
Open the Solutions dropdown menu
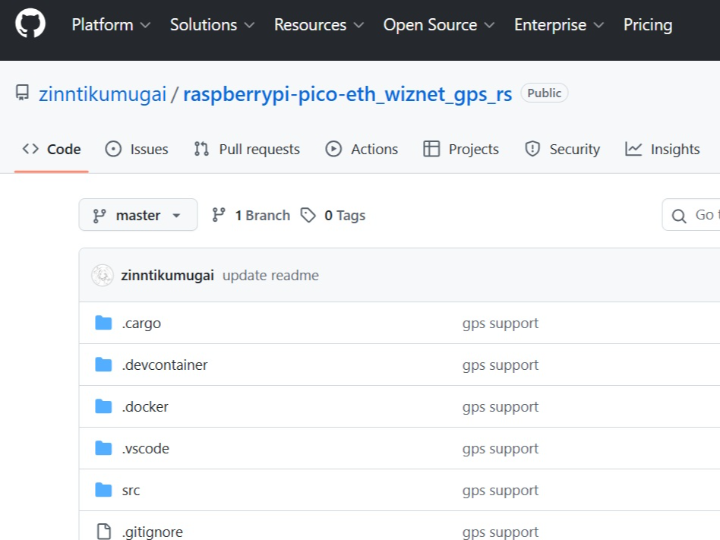click(x=212, y=25)
